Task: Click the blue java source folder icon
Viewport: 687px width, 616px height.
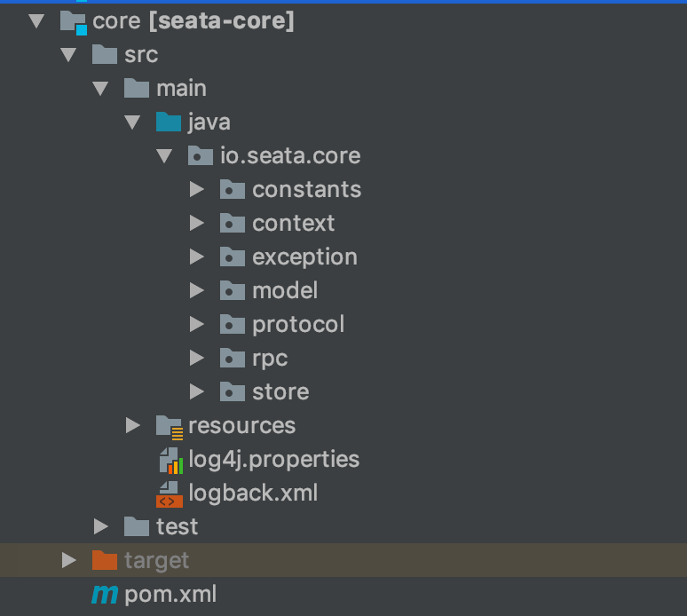Action: click(x=169, y=122)
